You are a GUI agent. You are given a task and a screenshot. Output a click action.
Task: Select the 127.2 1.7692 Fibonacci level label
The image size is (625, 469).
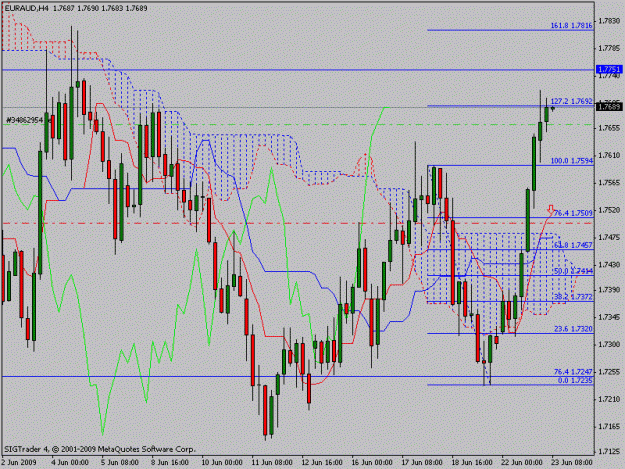pyautogui.click(x=572, y=101)
